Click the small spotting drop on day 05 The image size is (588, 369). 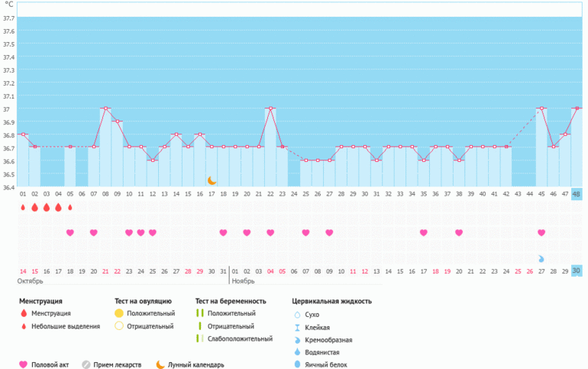click(x=70, y=207)
